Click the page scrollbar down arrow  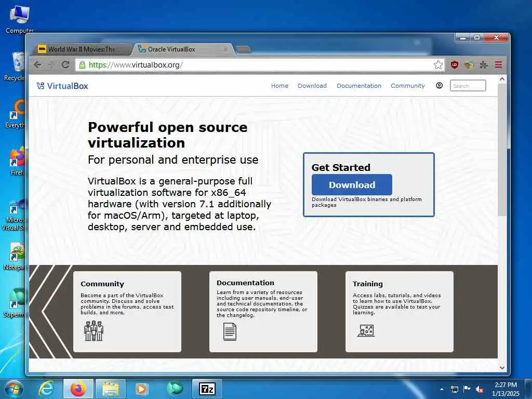(502, 368)
